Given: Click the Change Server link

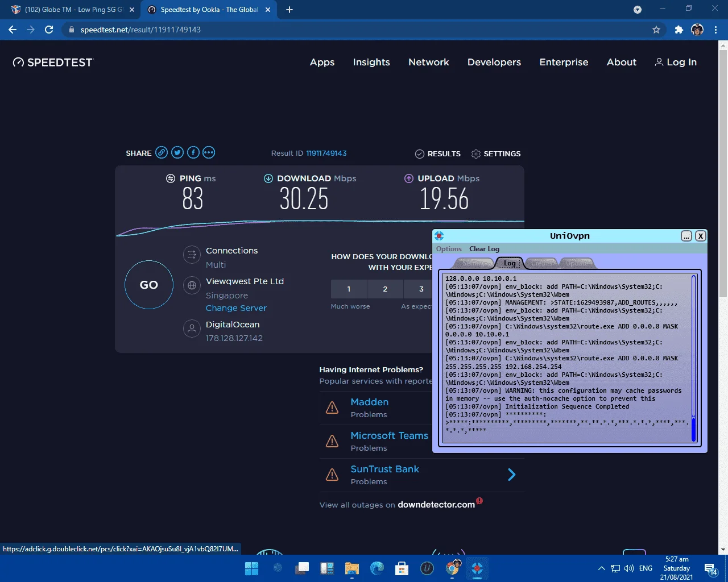Looking at the screenshot, I should (236, 308).
